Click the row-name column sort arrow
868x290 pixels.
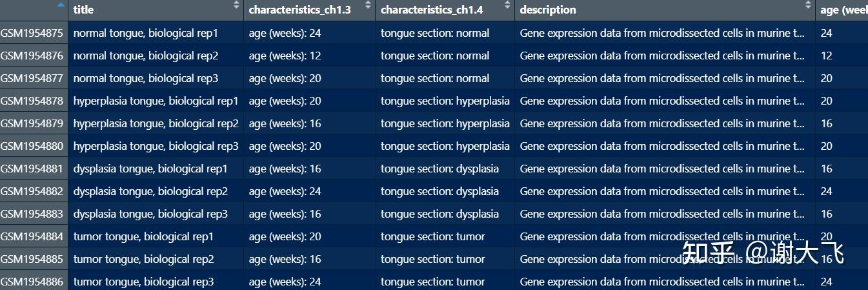pyautogui.click(x=61, y=5)
